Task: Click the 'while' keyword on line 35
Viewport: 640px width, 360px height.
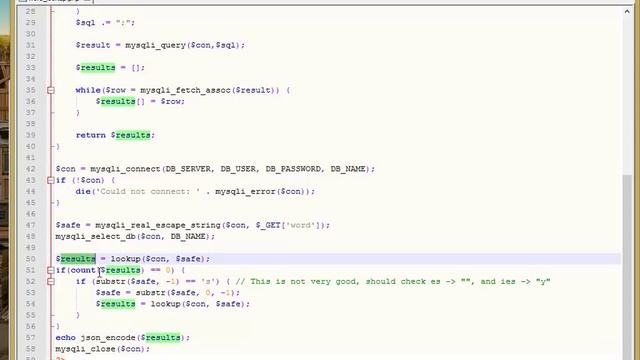Action: (x=88, y=90)
